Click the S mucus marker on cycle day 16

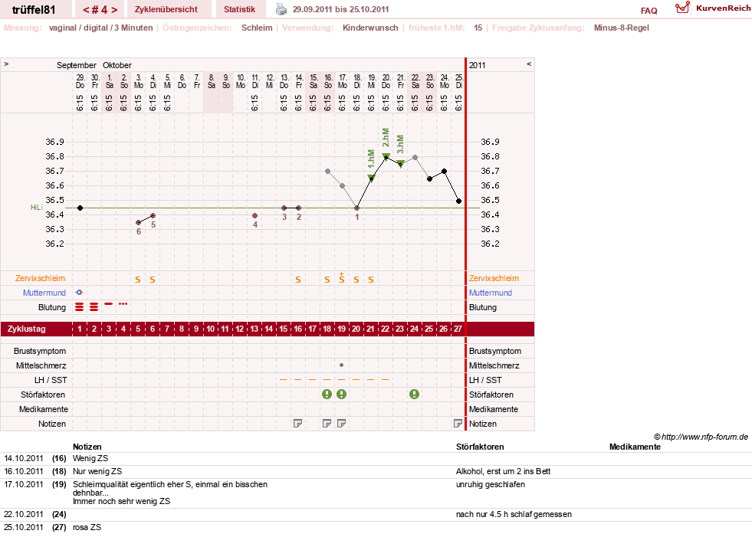[298, 280]
